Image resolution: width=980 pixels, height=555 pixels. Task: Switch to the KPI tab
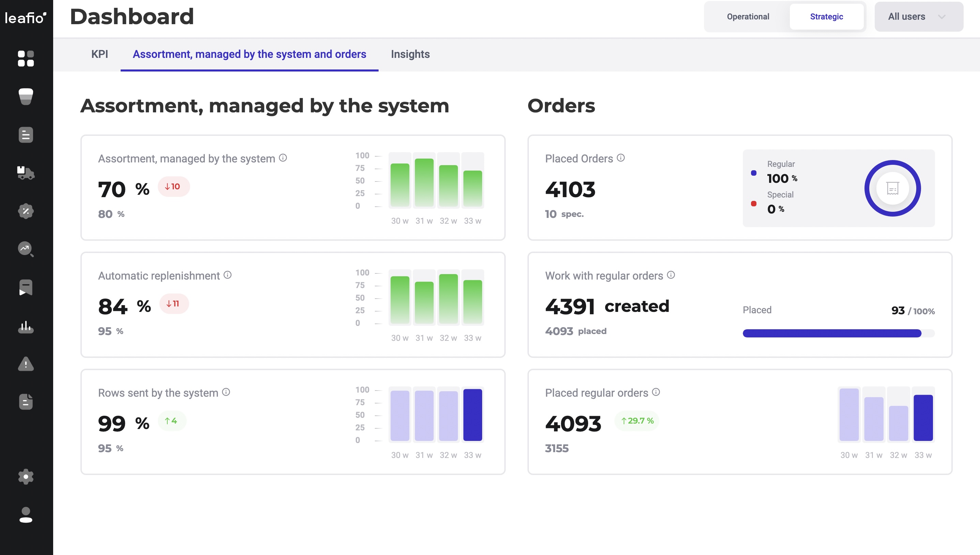[99, 54]
